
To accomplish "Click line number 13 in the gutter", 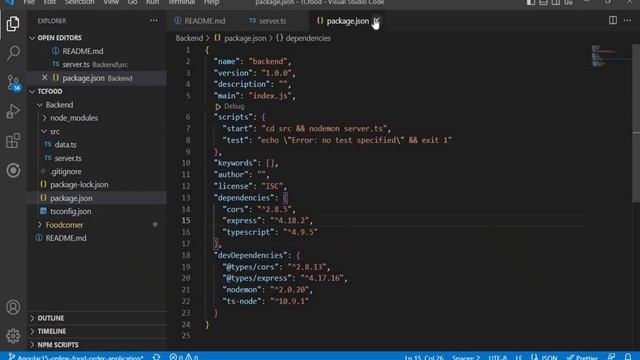I will 186,198.
